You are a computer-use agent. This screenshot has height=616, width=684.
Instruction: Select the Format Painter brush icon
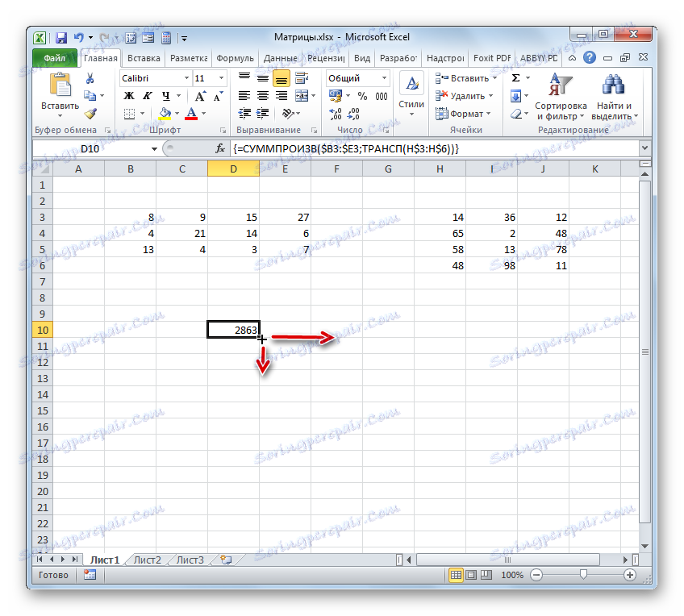coord(90,114)
